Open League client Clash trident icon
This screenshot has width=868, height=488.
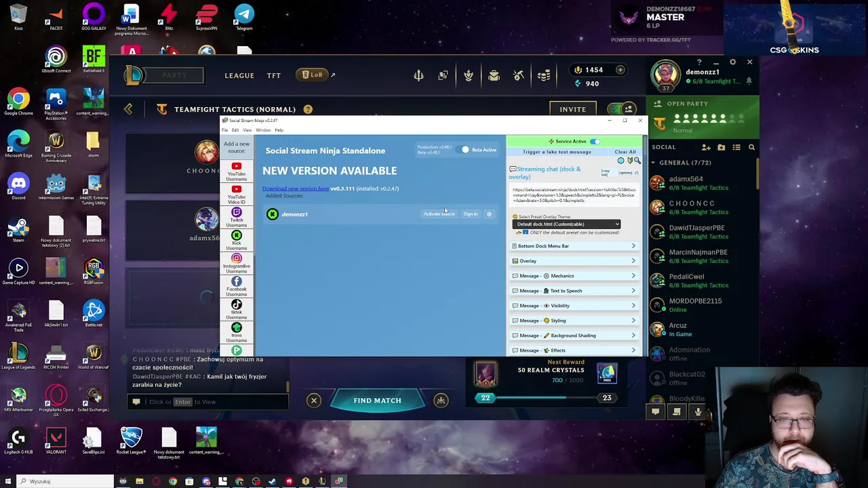(x=418, y=75)
